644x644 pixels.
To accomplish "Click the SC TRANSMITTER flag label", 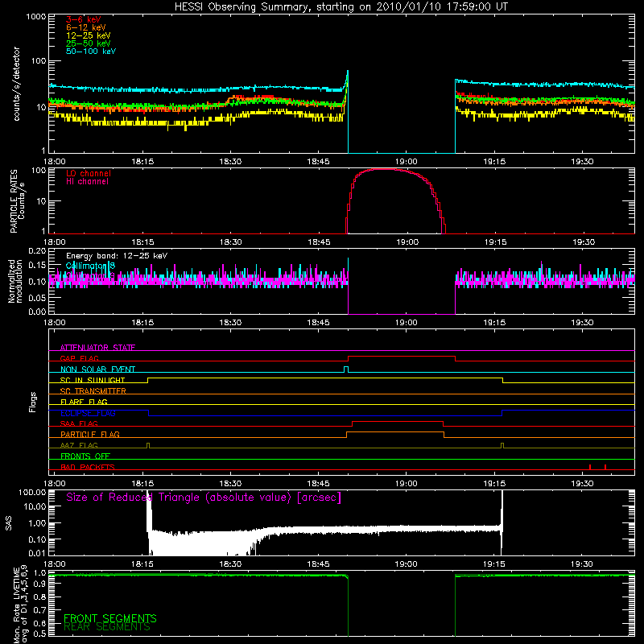I will tap(93, 391).
